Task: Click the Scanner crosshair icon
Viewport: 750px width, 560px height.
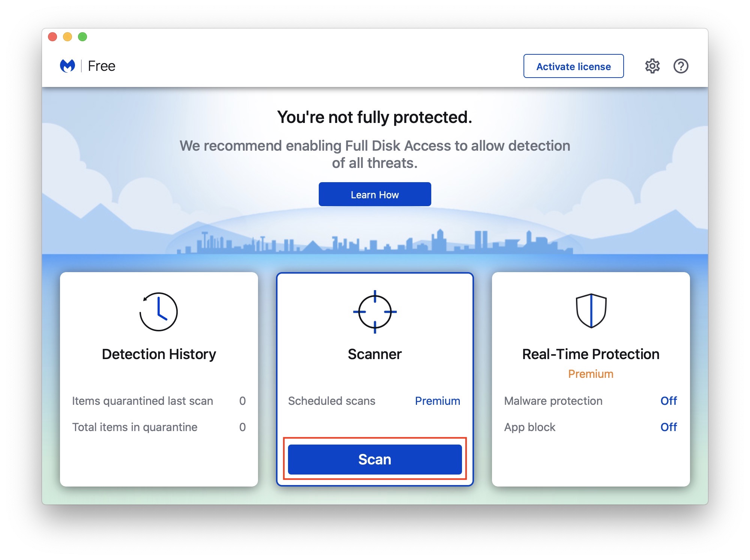Action: click(375, 311)
